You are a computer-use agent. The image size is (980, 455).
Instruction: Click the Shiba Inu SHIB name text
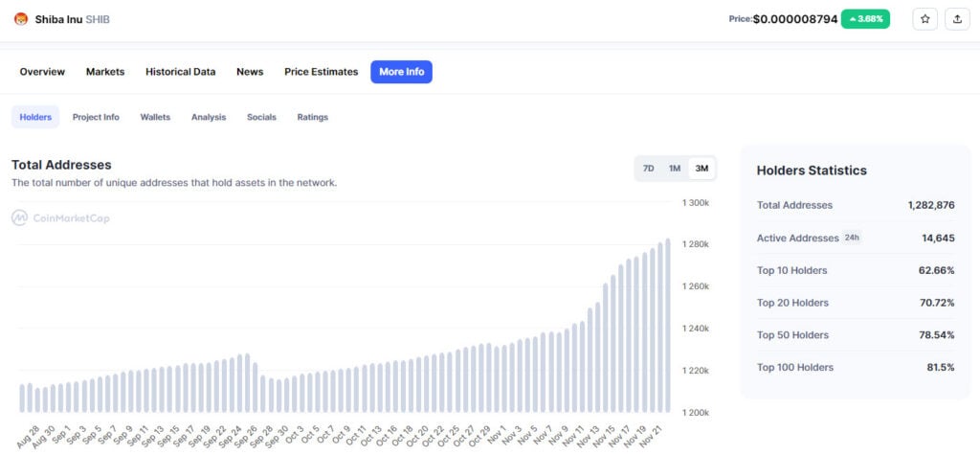point(73,19)
